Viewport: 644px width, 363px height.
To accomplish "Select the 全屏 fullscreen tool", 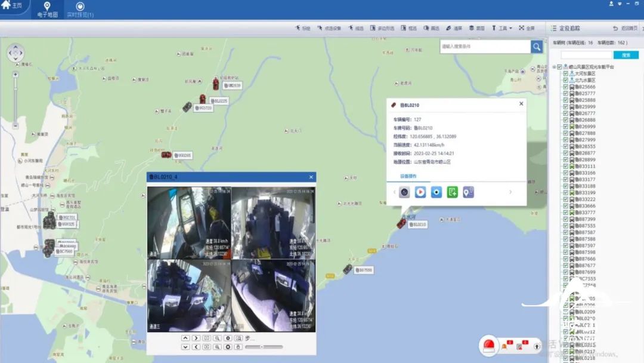I will (x=527, y=28).
